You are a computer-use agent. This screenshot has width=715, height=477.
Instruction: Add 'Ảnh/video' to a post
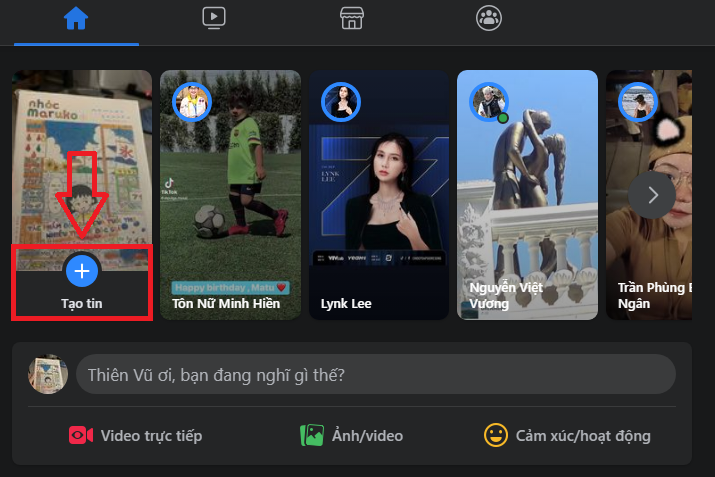tap(352, 436)
